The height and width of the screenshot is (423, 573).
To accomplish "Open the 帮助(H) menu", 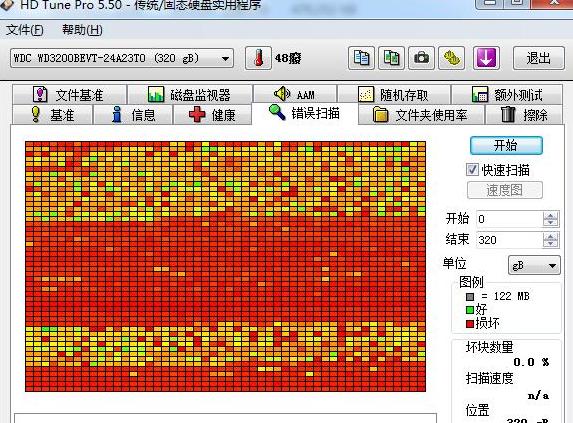I will [82, 30].
